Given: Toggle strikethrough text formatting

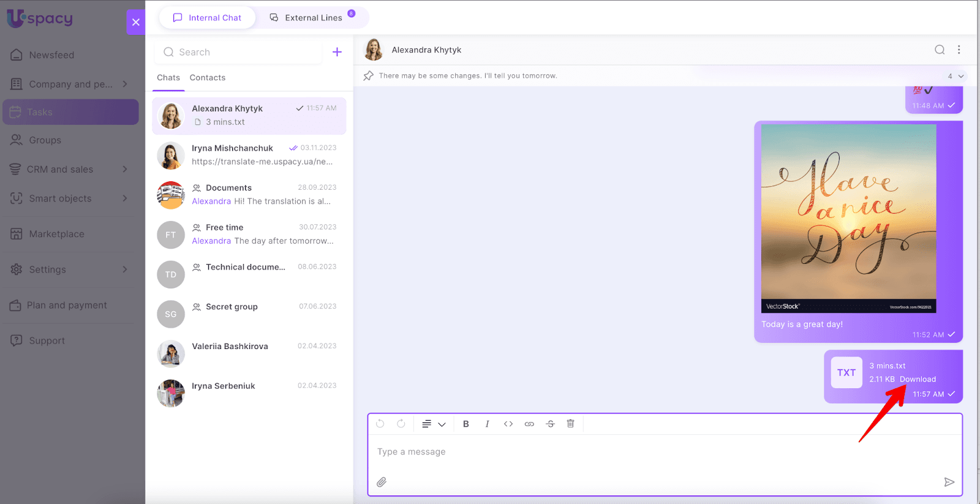Looking at the screenshot, I should click(550, 424).
